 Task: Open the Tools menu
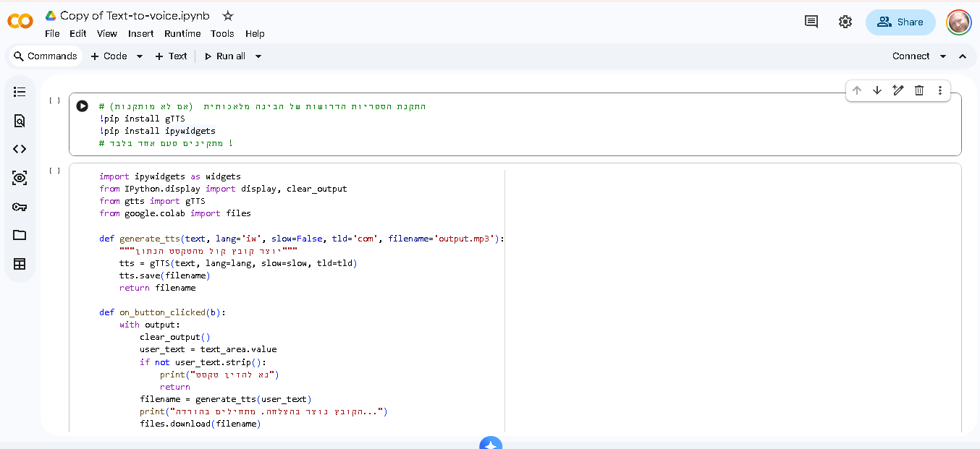click(x=222, y=34)
